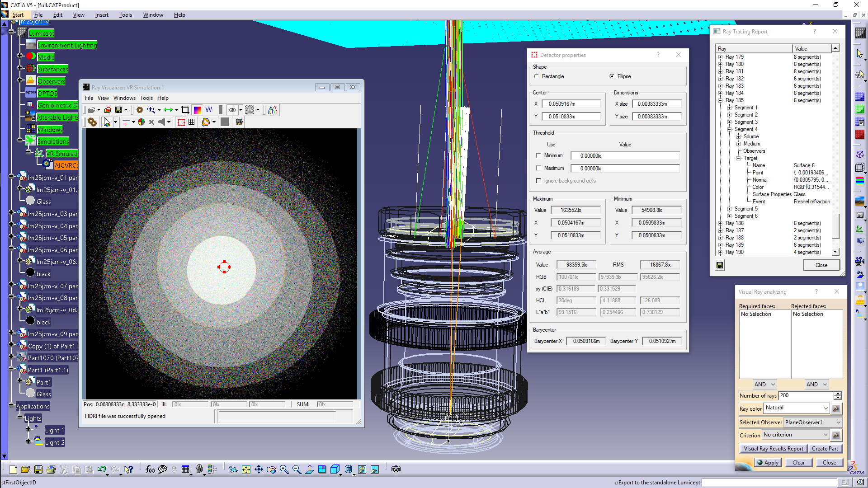Click the Ray Tracing Report vertical scrollbar
This screenshot has width=868, height=488.
[835, 150]
